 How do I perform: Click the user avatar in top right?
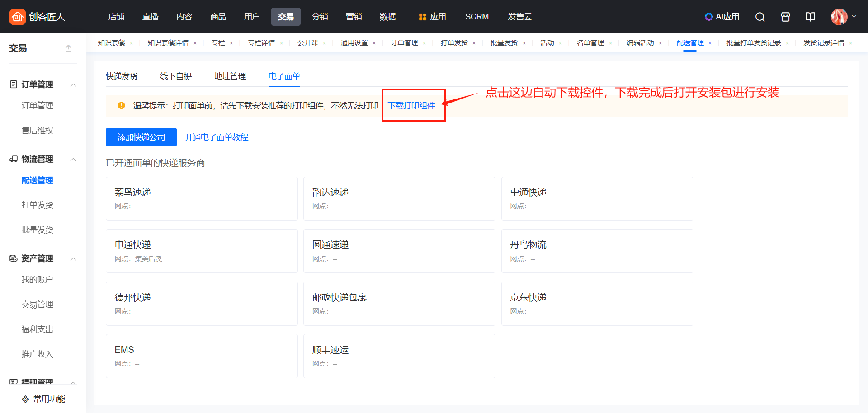[x=839, y=17]
